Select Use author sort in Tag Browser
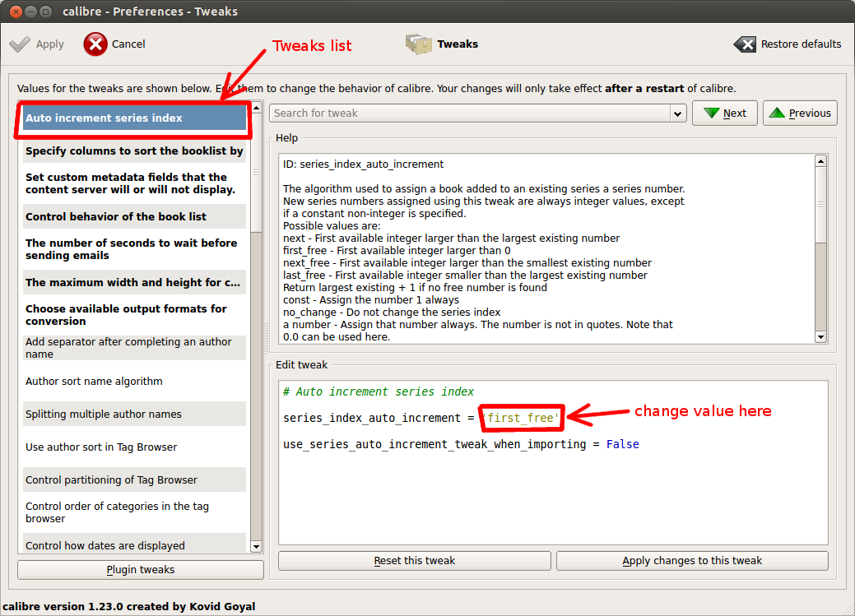Screen dimensions: 855x616 [135, 447]
